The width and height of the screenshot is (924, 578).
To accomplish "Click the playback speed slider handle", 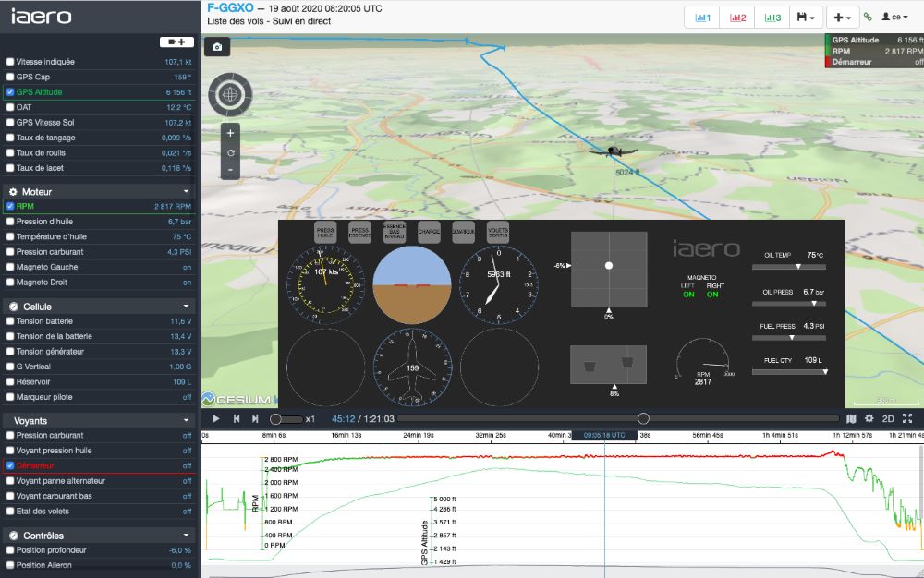I will (x=275, y=419).
